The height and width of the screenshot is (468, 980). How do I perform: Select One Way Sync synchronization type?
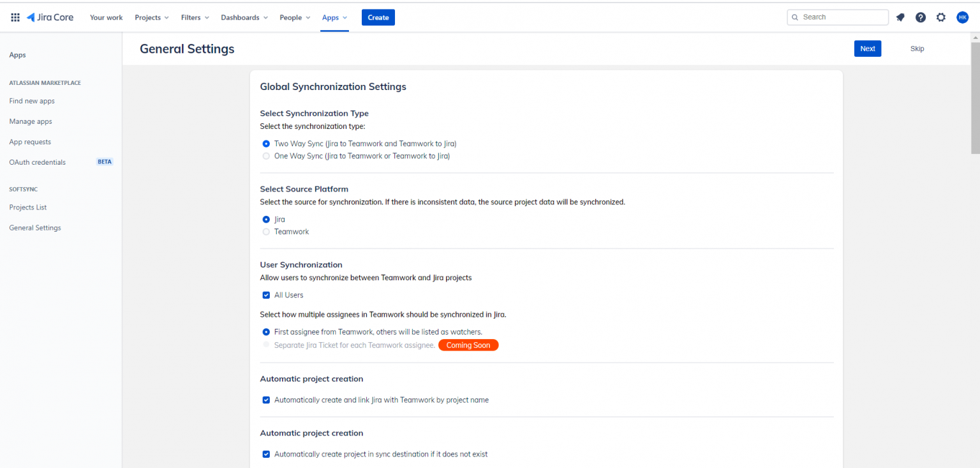tap(266, 155)
